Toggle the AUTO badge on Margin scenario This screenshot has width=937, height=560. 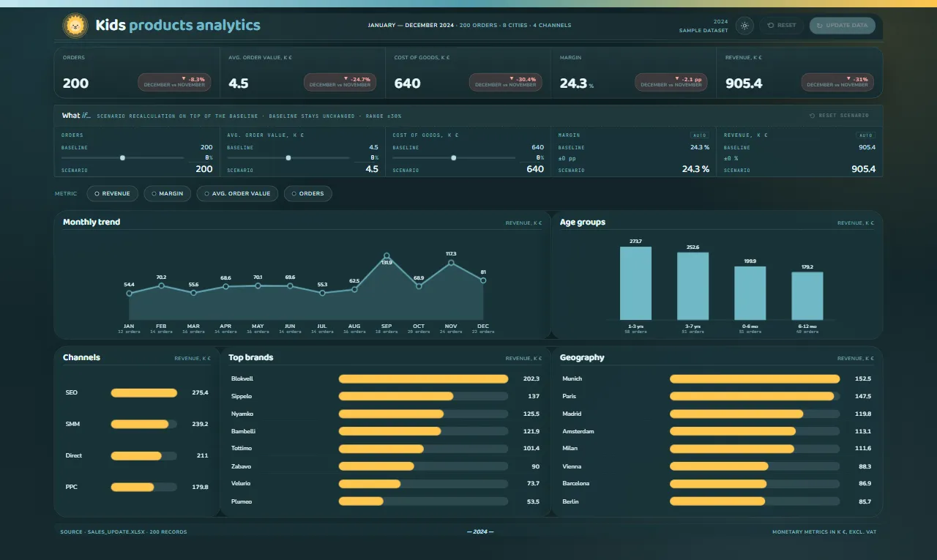pyautogui.click(x=699, y=135)
